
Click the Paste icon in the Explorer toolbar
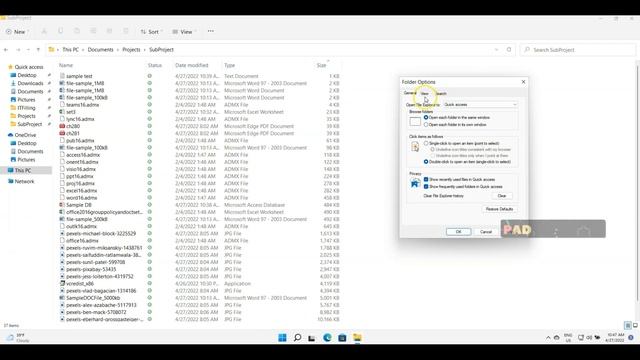tap(77, 31)
